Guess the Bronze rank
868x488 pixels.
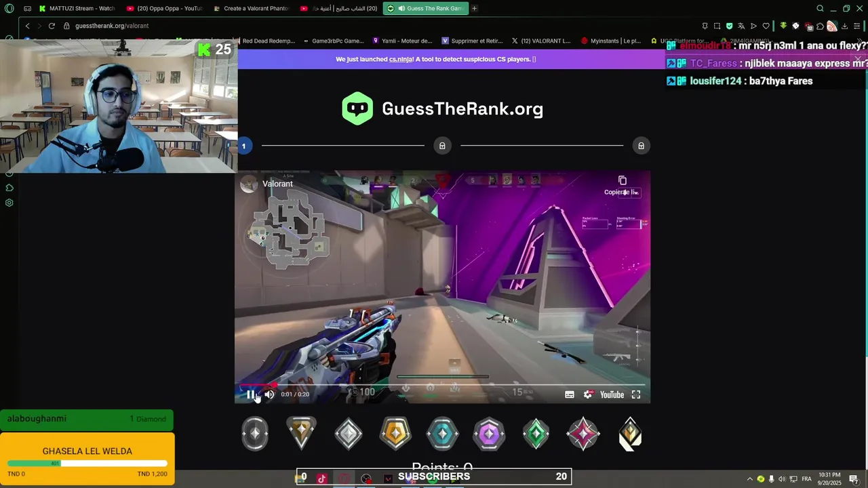coord(301,434)
